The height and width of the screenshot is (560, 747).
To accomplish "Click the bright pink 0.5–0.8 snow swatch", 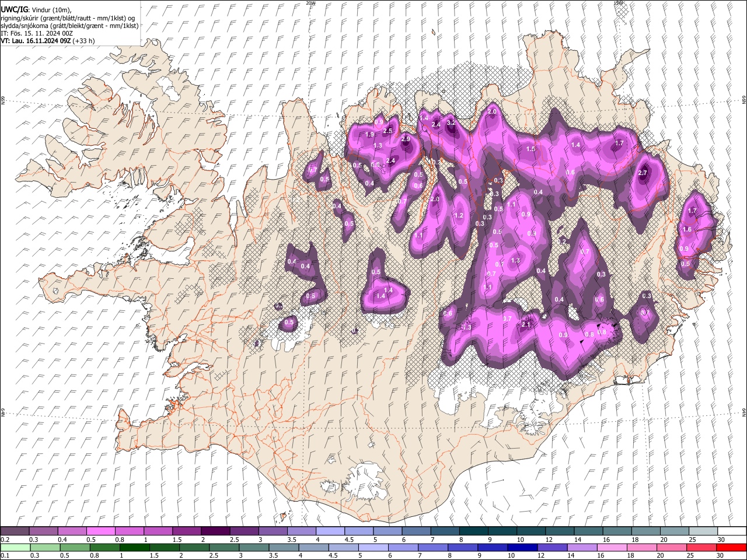I will [101, 531].
